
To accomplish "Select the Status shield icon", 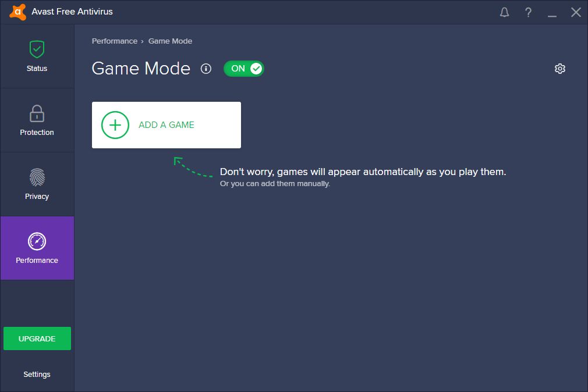I will pos(37,49).
